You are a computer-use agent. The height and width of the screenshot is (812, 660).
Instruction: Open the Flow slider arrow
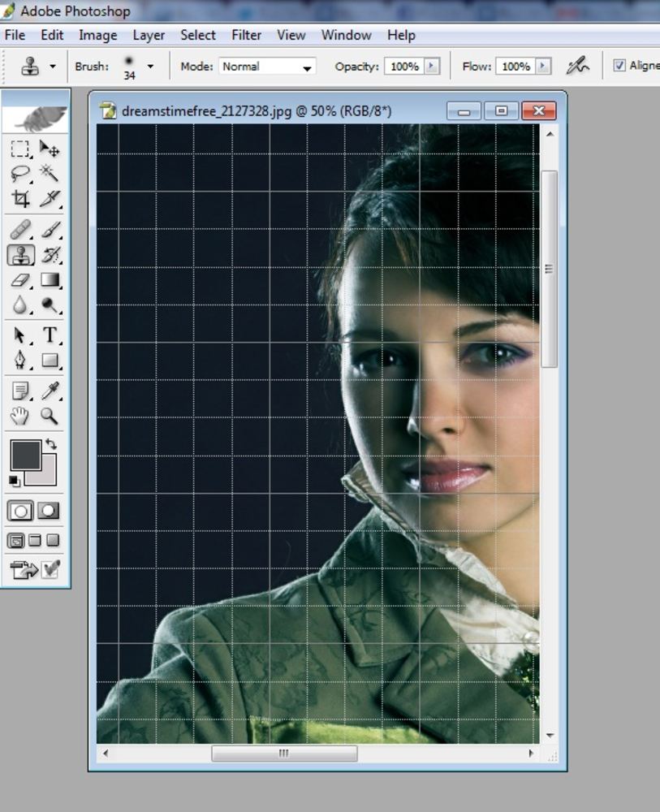tap(543, 67)
